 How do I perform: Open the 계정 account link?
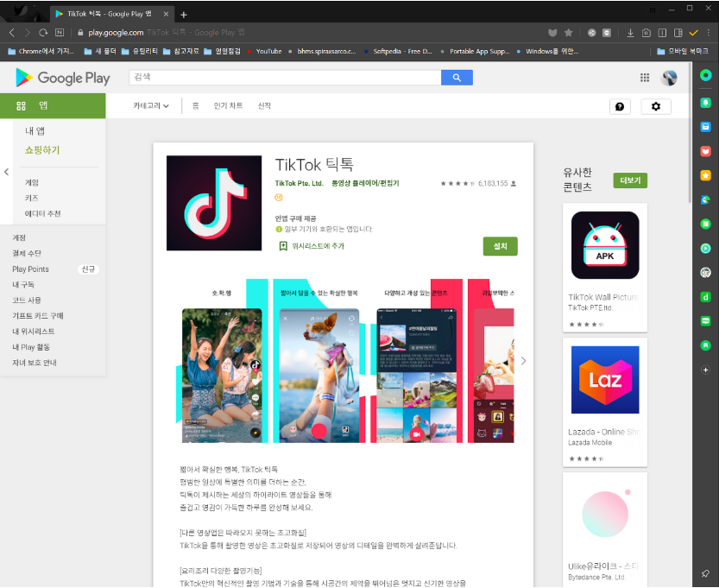pyautogui.click(x=19, y=237)
